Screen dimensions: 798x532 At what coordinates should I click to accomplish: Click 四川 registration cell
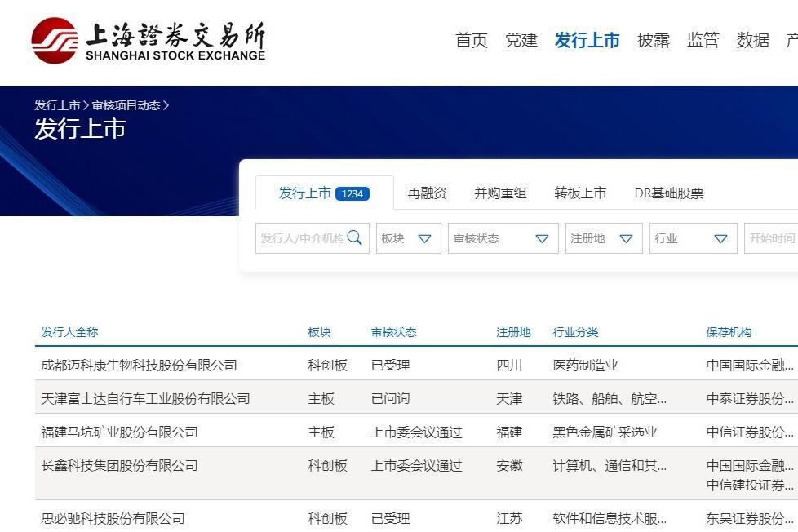tap(509, 365)
